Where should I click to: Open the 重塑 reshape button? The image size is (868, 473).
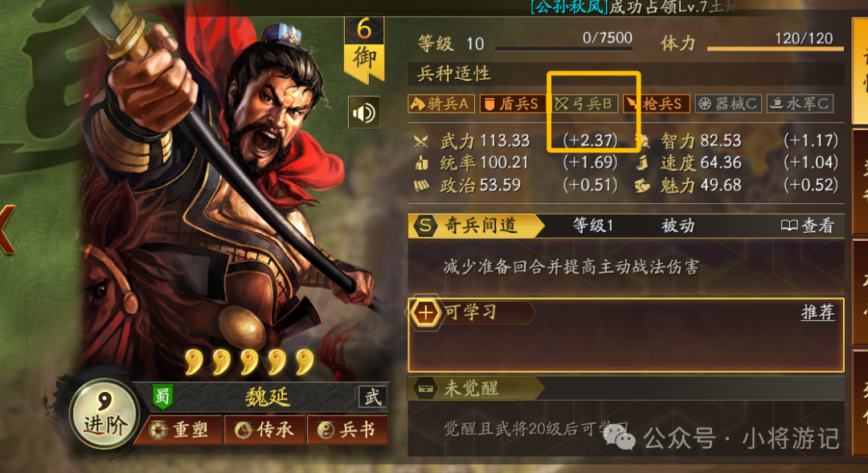click(179, 430)
